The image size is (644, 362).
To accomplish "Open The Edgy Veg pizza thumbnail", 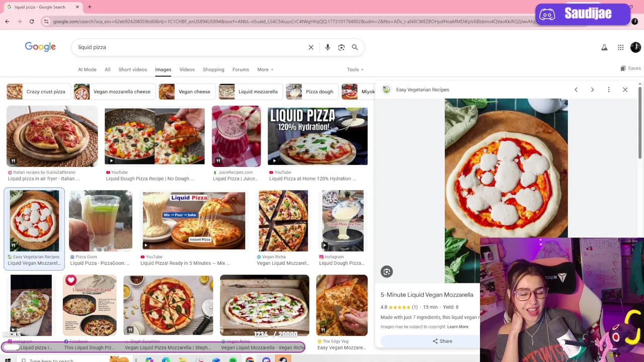I will [x=342, y=305].
